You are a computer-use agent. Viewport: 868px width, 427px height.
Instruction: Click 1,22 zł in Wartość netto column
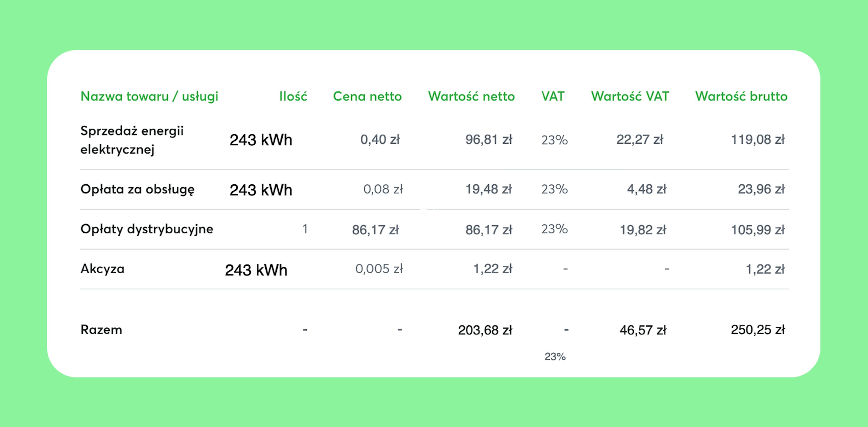pos(493,269)
